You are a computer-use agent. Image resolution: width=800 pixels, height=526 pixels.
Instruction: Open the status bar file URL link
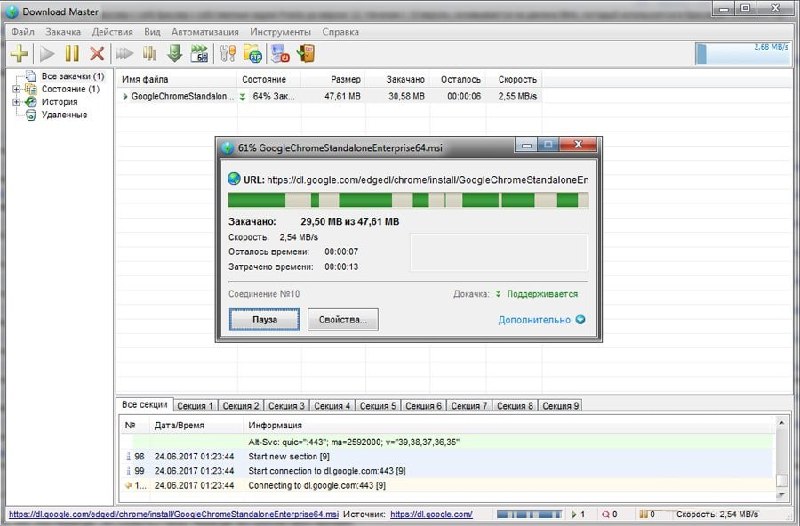coord(173,514)
